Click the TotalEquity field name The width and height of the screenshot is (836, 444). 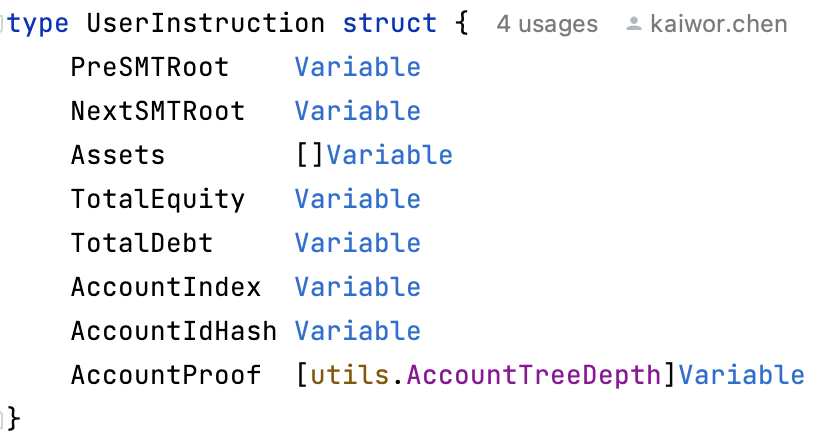158,199
